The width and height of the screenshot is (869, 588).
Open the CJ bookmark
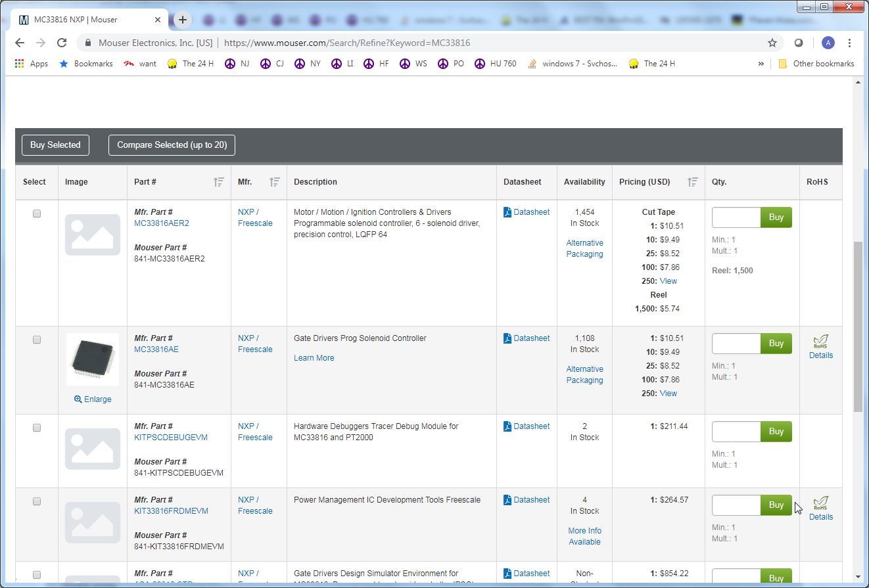pyautogui.click(x=272, y=64)
